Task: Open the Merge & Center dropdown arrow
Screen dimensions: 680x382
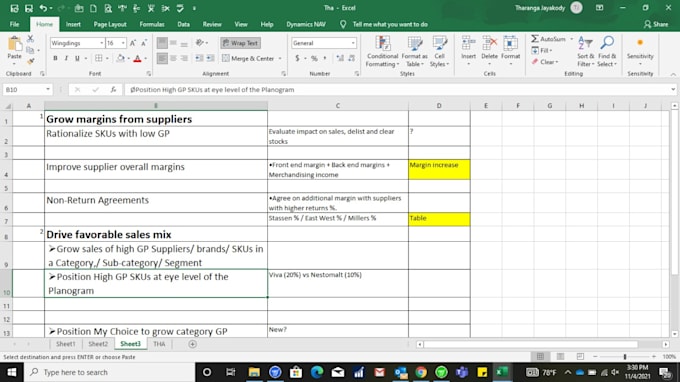Action: coord(280,58)
